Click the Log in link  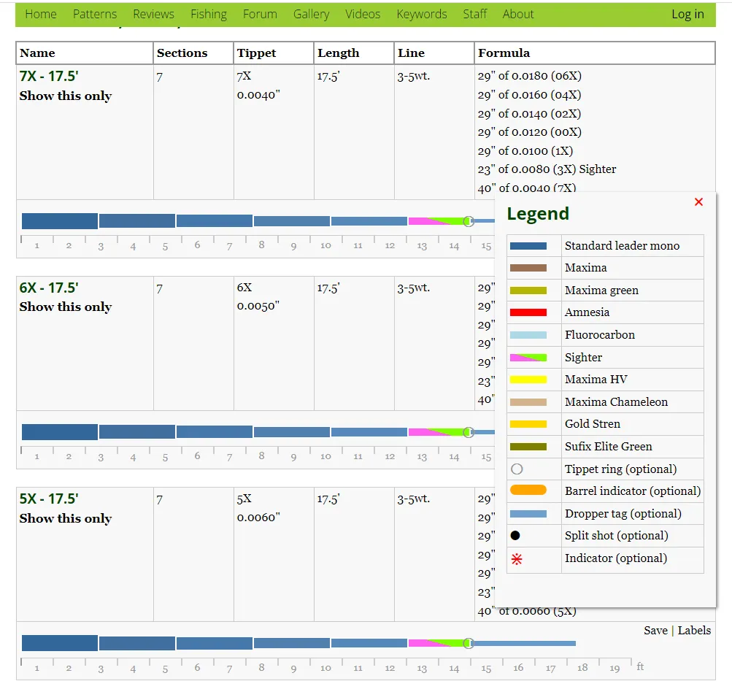coord(687,14)
